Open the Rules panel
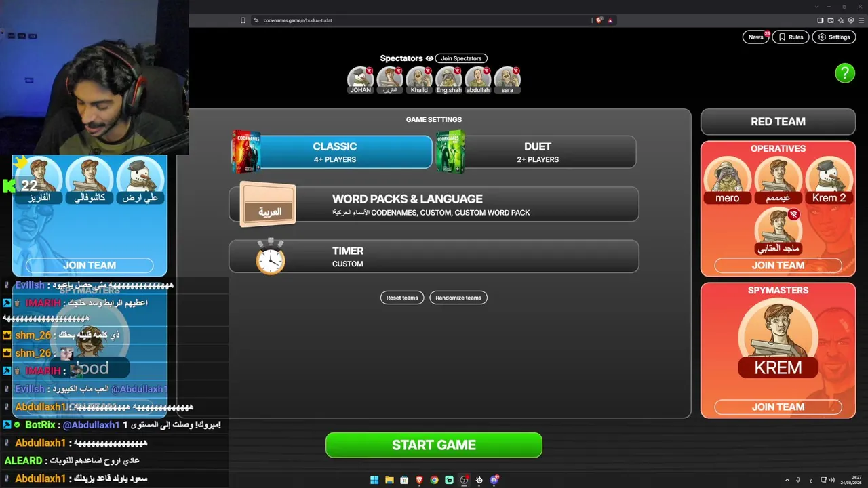868x488 pixels. click(791, 37)
